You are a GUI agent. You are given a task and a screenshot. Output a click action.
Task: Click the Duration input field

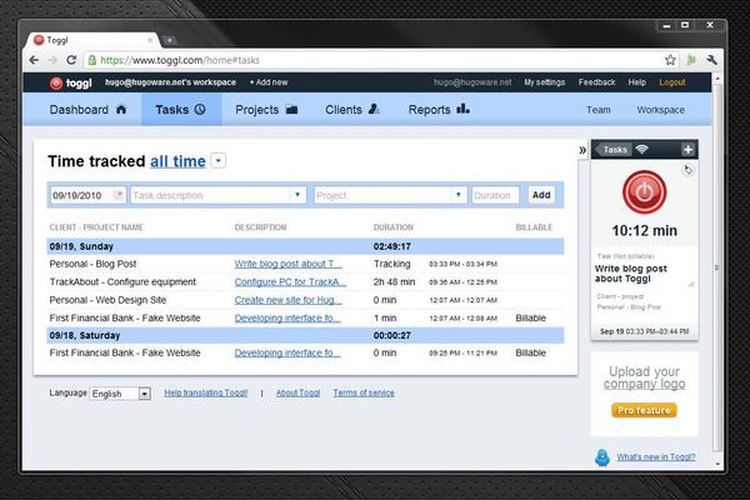[x=495, y=195]
